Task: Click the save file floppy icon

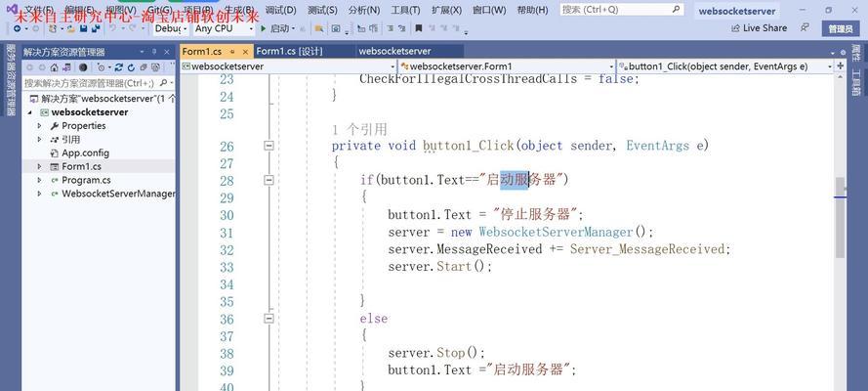Action: coord(84,28)
